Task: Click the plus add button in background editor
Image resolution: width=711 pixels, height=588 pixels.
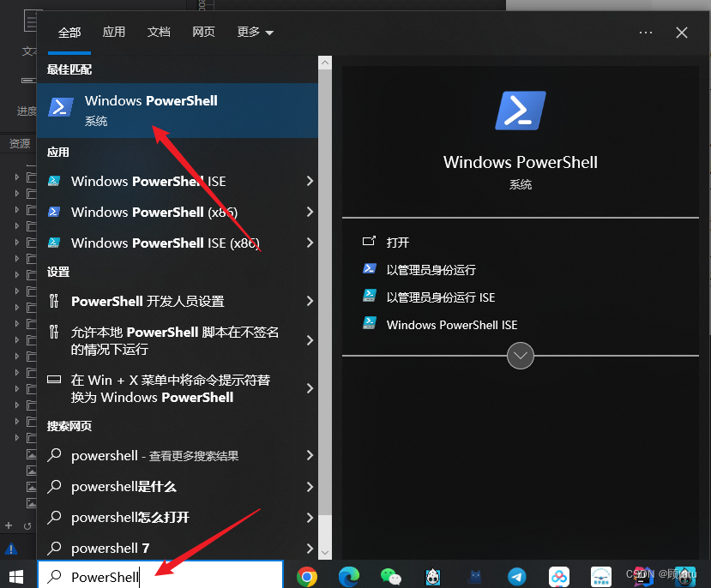Action: click(x=9, y=525)
